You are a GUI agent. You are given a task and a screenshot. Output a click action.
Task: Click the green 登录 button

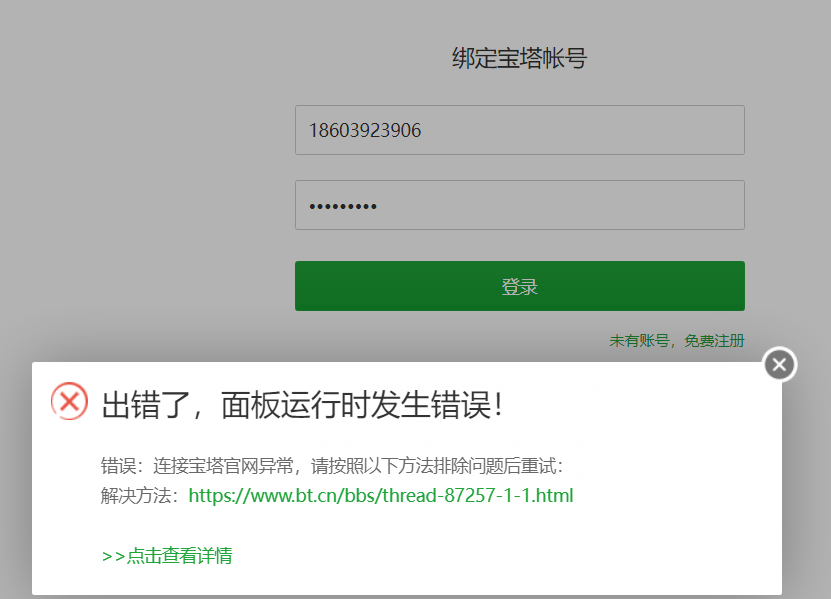click(x=520, y=286)
